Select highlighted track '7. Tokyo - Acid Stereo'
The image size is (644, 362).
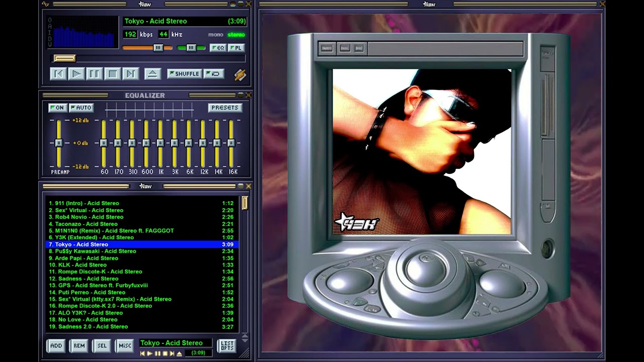[x=142, y=244]
